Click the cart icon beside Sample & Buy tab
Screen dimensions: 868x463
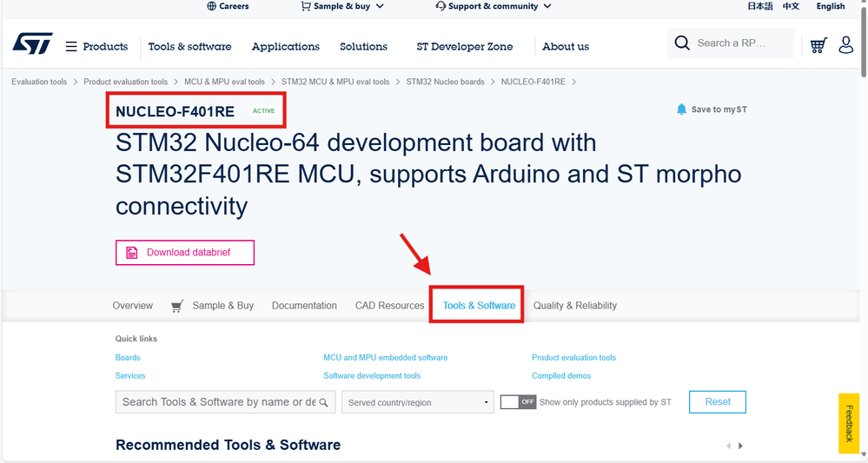177,306
